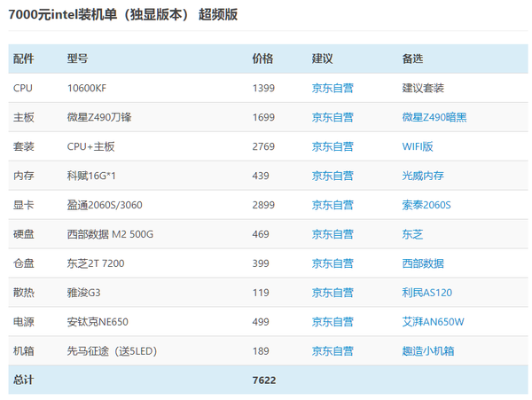Screen dimensions: 532x400
Task: Click the price 439
Action: click(x=261, y=176)
